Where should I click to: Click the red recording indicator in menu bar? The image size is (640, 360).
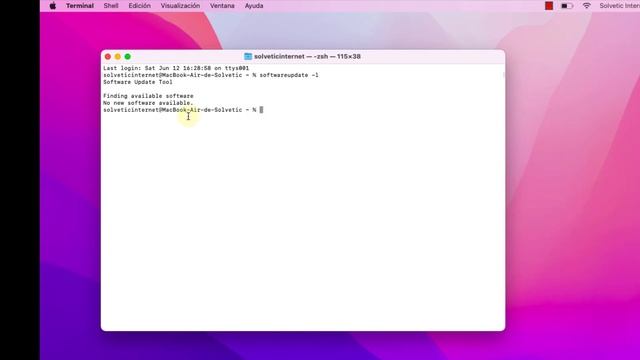(549, 6)
